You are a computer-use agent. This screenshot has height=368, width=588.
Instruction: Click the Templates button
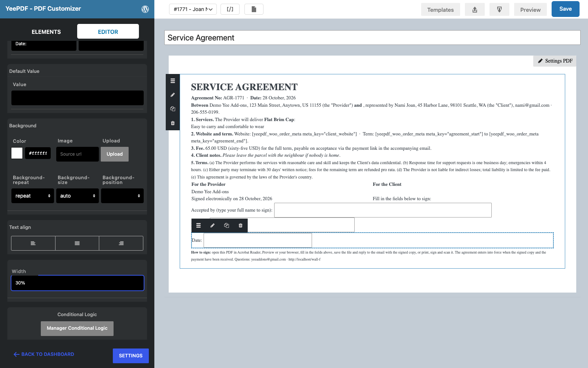[440, 10]
